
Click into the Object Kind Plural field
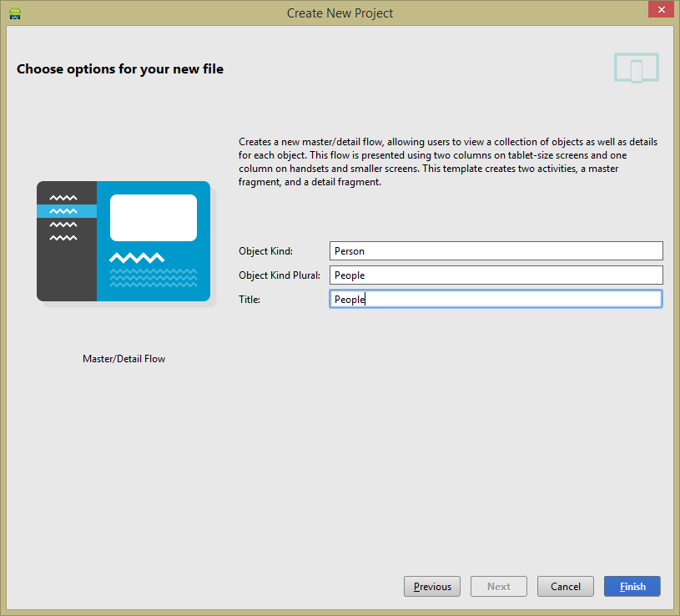496,275
